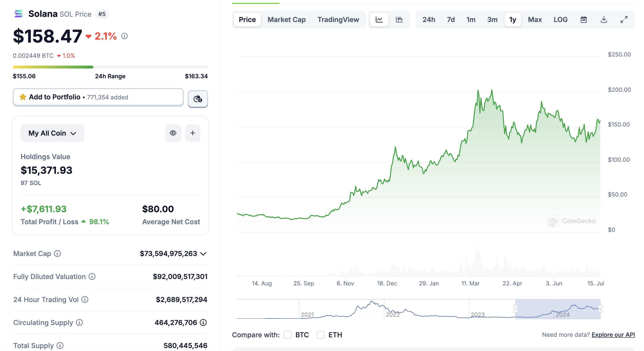This screenshot has height=351, width=644.
Task: Click the $2,689,517,294 trading volume value
Action: point(182,299)
